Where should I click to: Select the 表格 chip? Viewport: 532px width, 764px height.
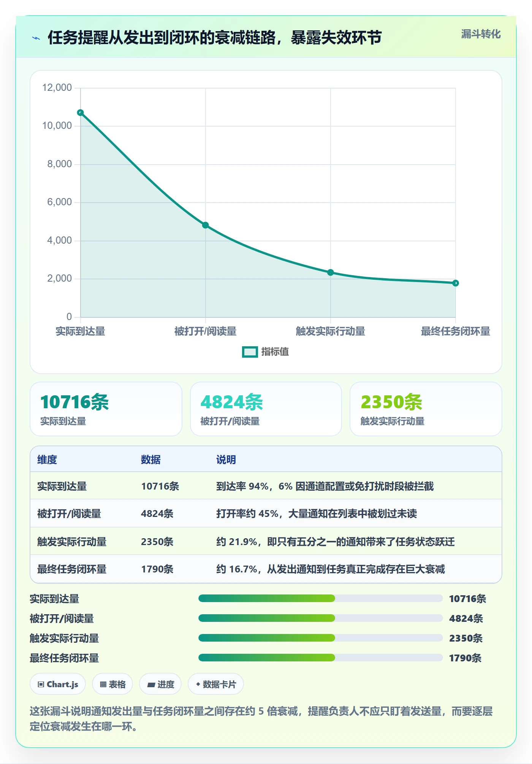click(112, 684)
